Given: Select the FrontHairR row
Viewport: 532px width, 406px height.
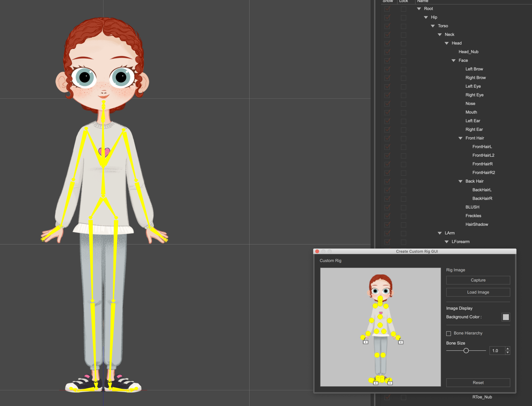Looking at the screenshot, I should (483, 164).
